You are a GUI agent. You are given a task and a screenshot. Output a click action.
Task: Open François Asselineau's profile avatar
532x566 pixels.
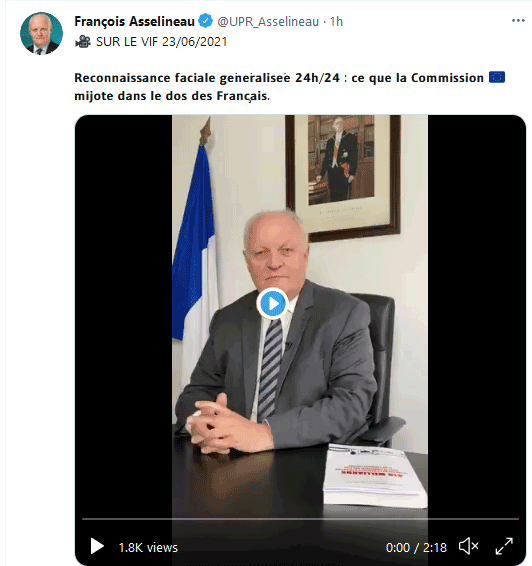pos(41,33)
